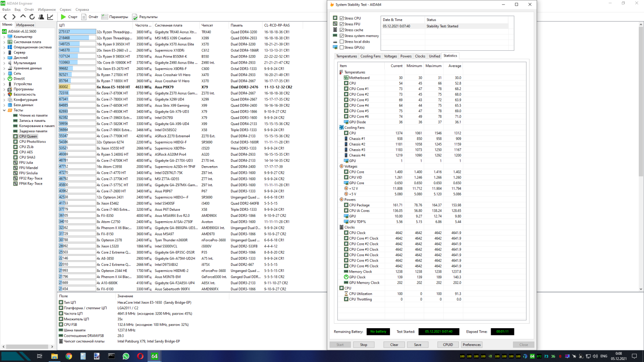Expand the Хранение данных tree node

[4, 68]
